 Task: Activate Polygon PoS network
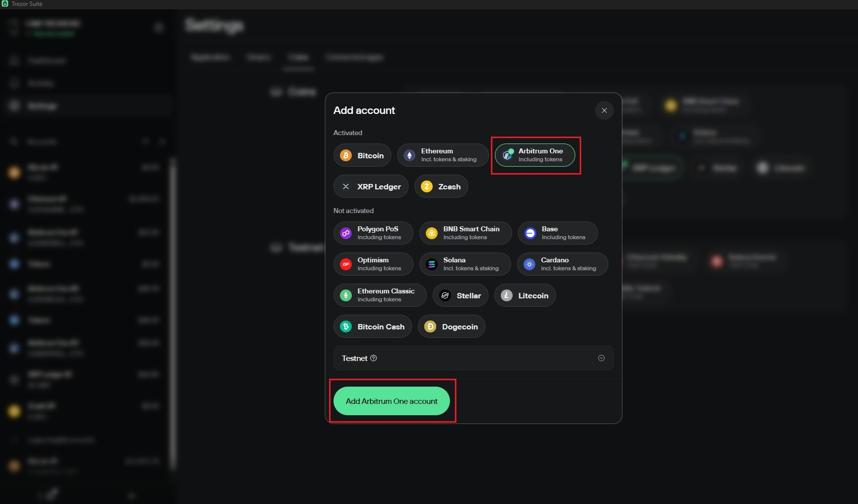click(x=373, y=233)
